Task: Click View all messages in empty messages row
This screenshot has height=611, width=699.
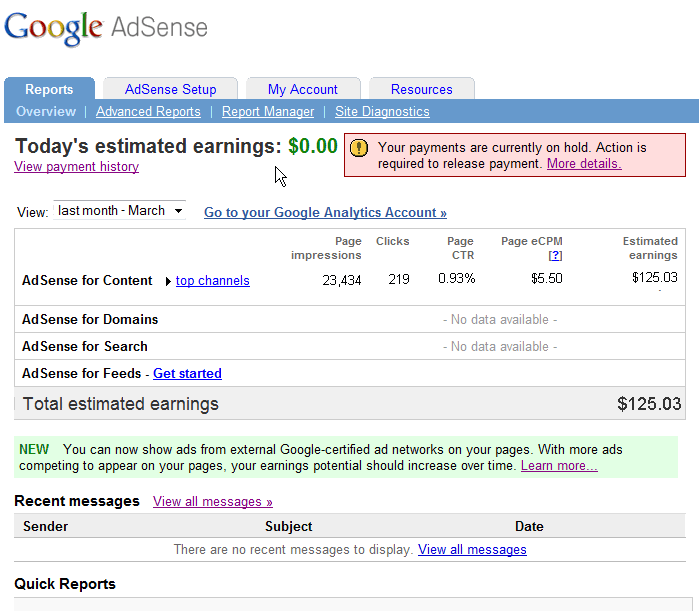Action: tap(472, 549)
